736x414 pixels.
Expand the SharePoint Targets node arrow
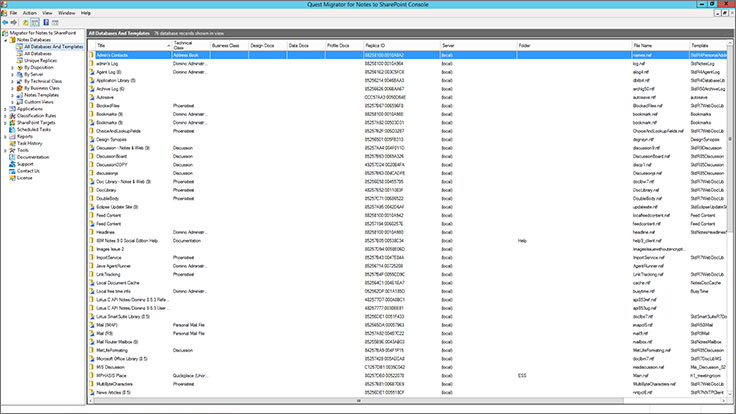pyautogui.click(x=6, y=123)
